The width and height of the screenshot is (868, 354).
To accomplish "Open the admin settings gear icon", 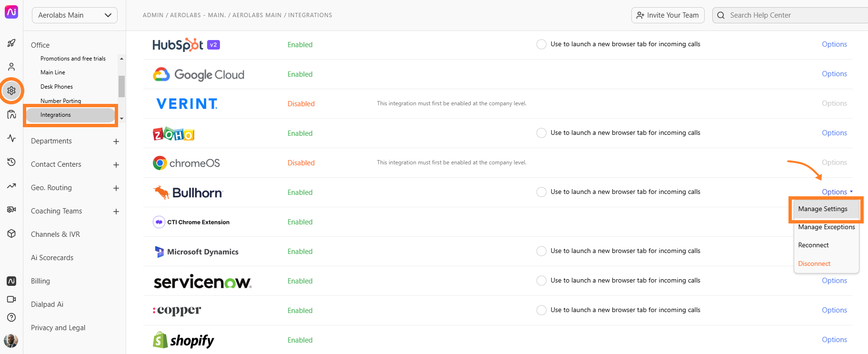I will 11,91.
